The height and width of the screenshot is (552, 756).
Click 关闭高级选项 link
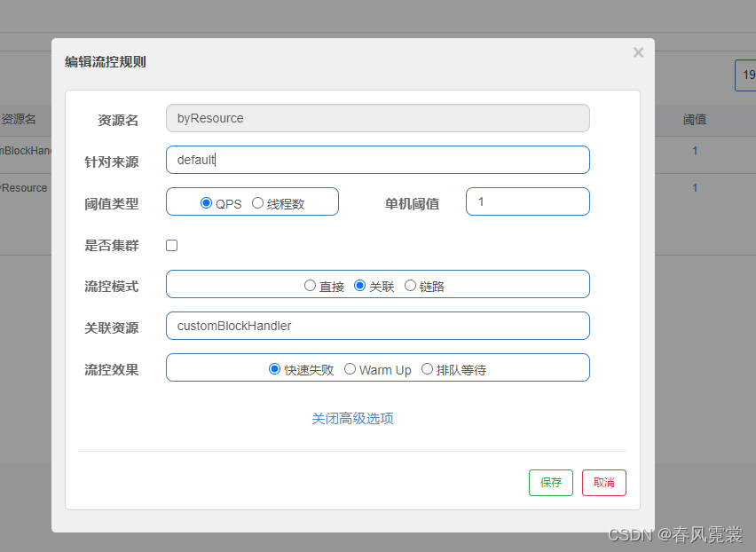tap(352, 419)
